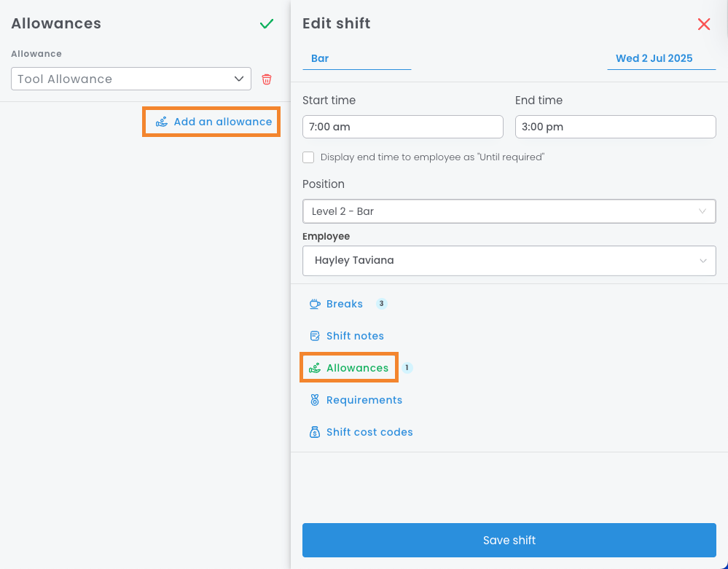728x569 pixels.
Task: Click the coffee cup Breaks icon
Action: [x=315, y=304]
